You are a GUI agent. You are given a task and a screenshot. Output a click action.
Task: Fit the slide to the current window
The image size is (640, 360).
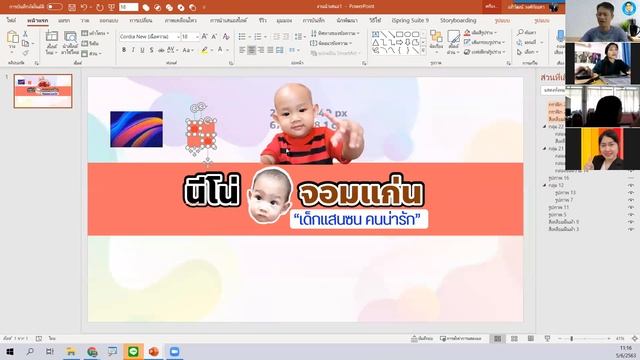pos(634,339)
